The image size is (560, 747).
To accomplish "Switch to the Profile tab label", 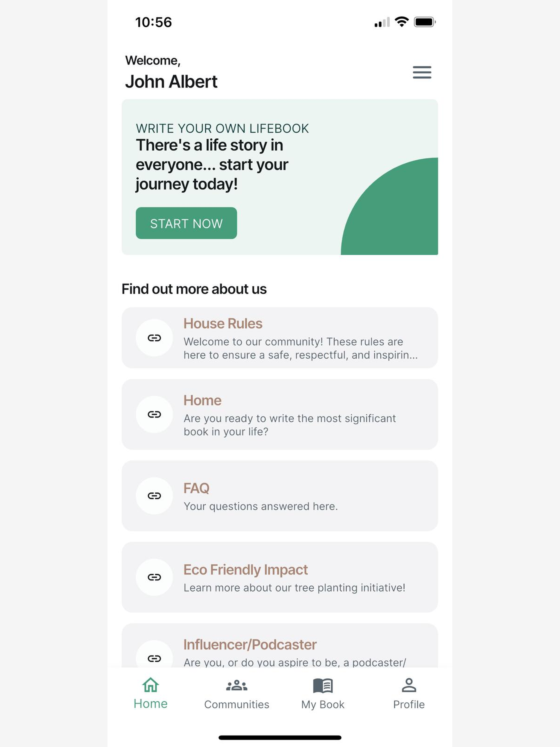I will point(409,704).
